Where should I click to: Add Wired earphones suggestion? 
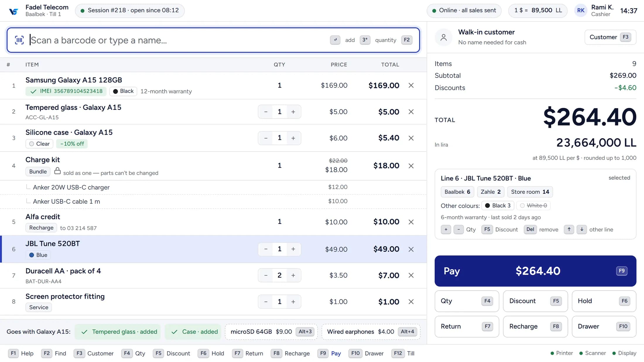(371, 332)
